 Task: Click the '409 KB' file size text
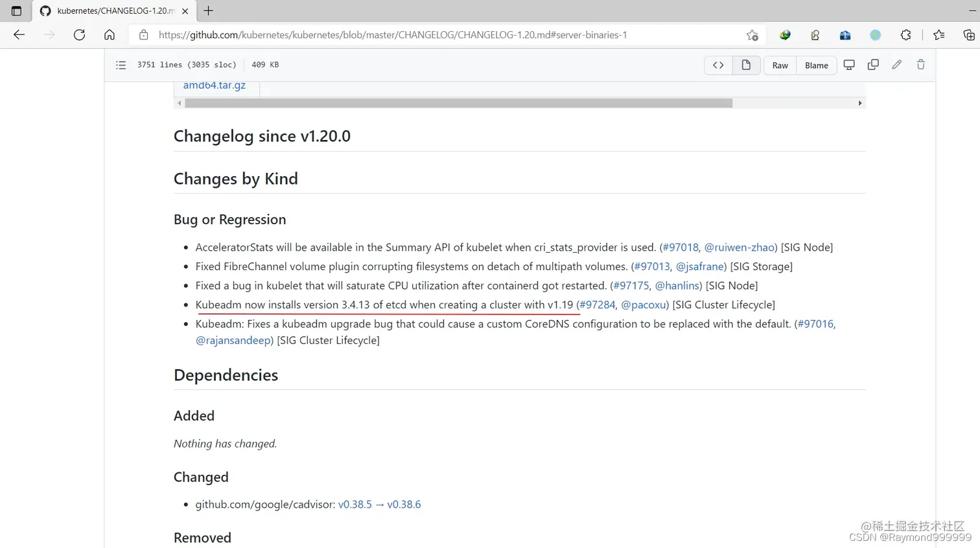265,65
